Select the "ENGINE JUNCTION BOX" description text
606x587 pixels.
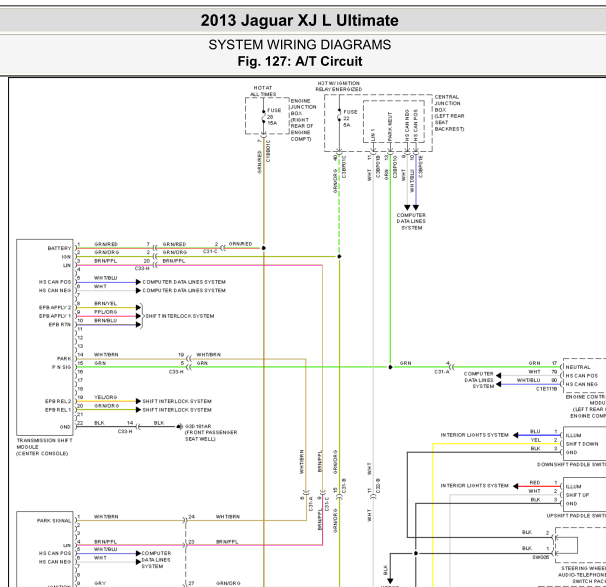304,120
